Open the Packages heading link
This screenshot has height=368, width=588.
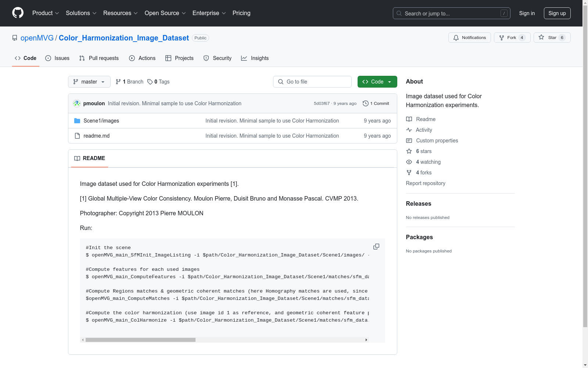coord(419,237)
